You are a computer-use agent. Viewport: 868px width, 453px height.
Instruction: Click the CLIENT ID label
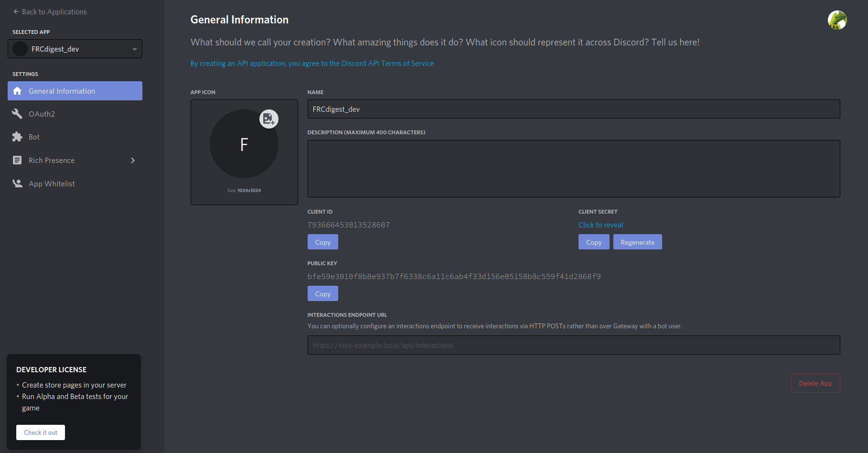pyautogui.click(x=320, y=212)
